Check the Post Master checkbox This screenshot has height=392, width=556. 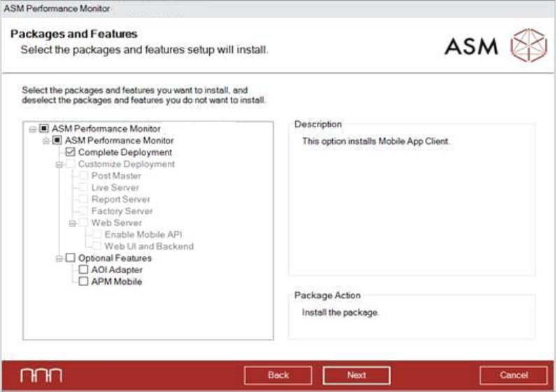coord(83,175)
